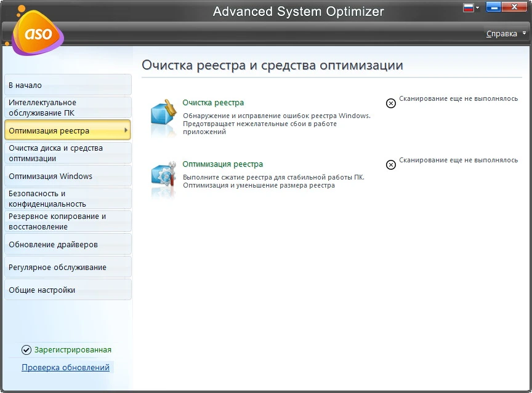Open Общие настройки section
This screenshot has height=393, width=532.
[x=68, y=290]
